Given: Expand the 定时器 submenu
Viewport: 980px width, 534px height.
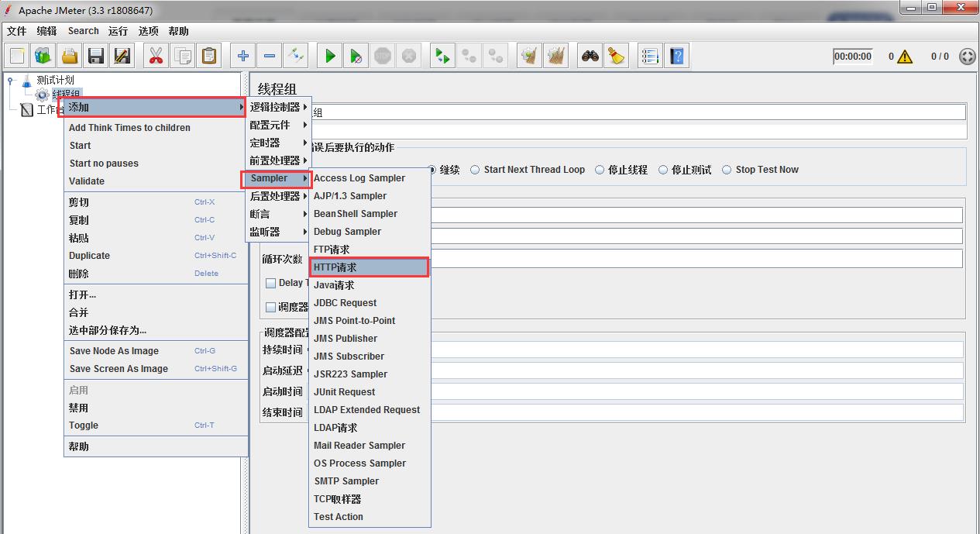Looking at the screenshot, I should [x=279, y=143].
